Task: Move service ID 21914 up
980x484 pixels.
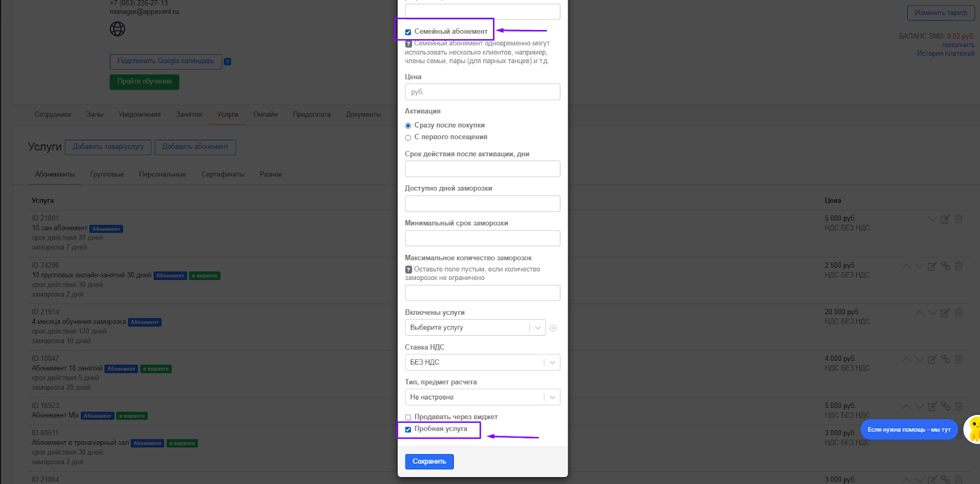Action: tap(919, 312)
